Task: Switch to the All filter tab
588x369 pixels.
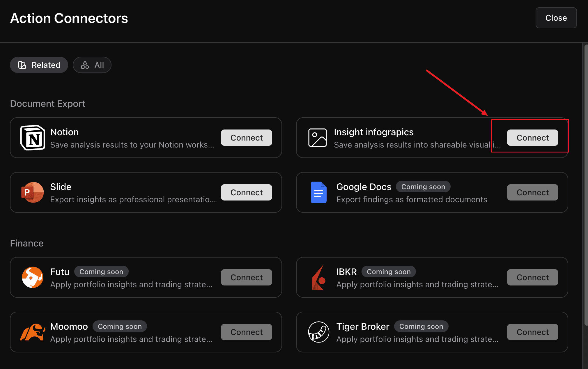Action: click(x=92, y=65)
